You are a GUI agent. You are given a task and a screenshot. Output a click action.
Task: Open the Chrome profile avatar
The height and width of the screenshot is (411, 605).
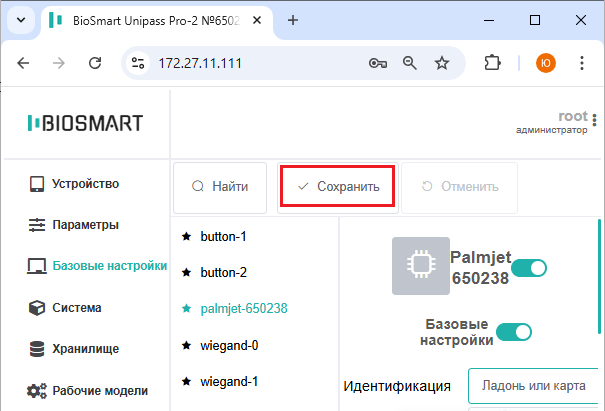click(546, 63)
